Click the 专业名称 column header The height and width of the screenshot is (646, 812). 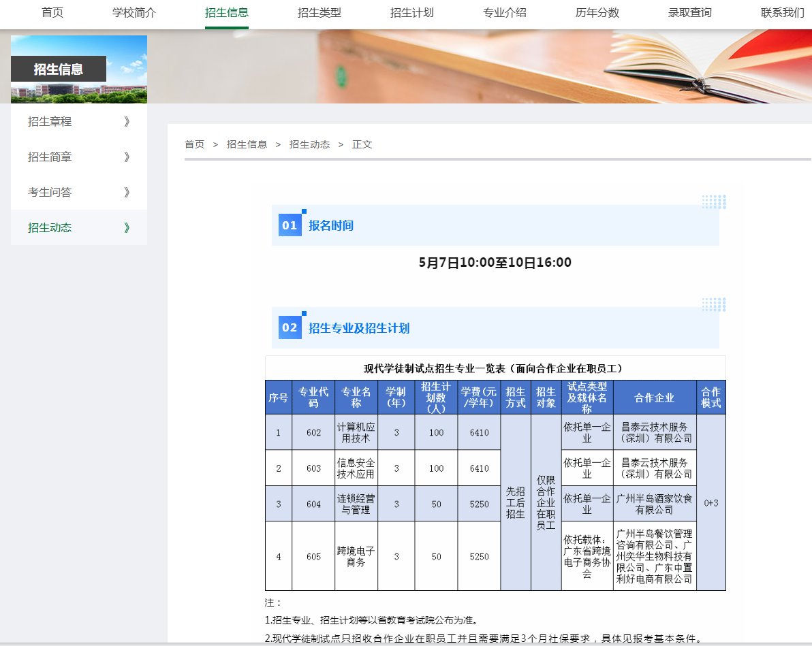(x=356, y=398)
